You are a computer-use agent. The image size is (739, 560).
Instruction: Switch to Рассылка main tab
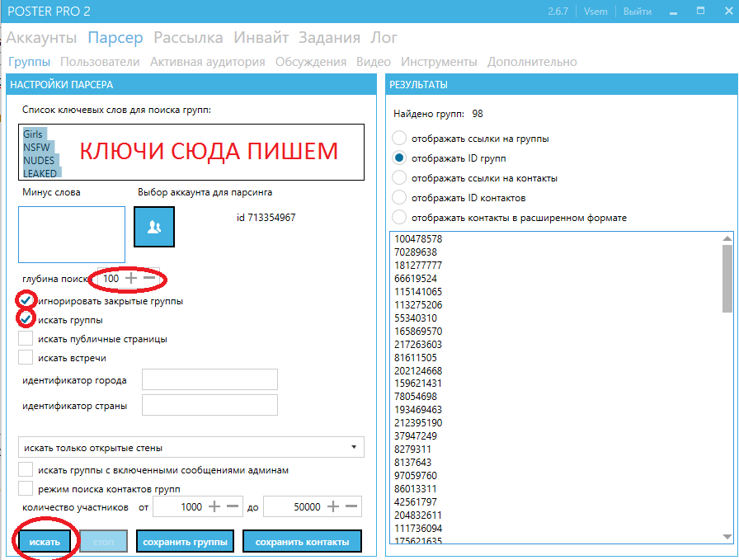point(189,37)
